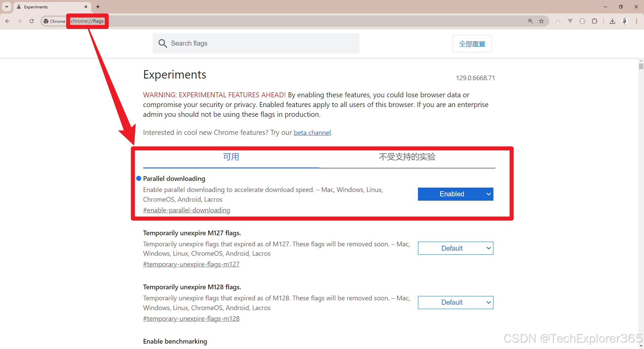Go forward to next page
644x349 pixels.
tap(19, 21)
